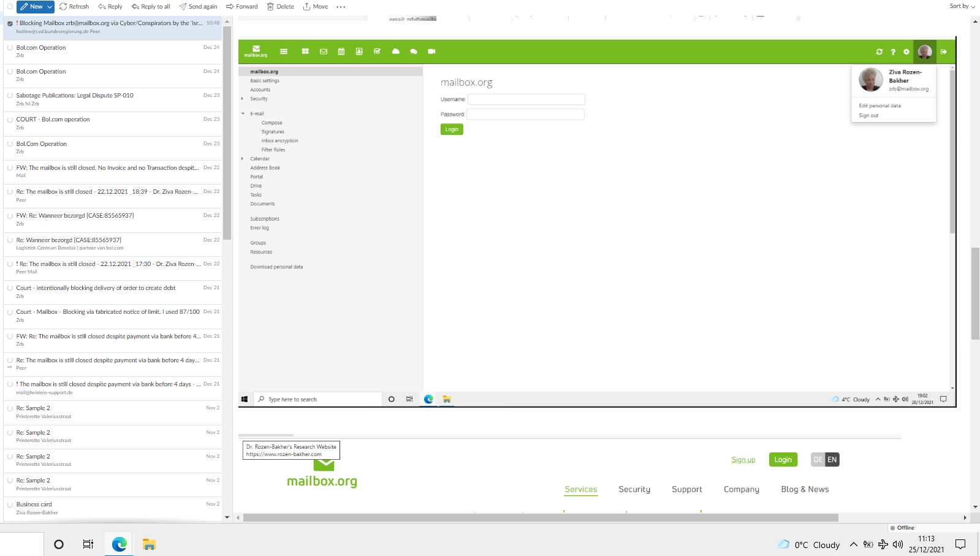Image resolution: width=980 pixels, height=556 pixels.
Task: Tick the checkbox of 'FW: Re: Wanneer bezorgd' email
Action: click(10, 216)
